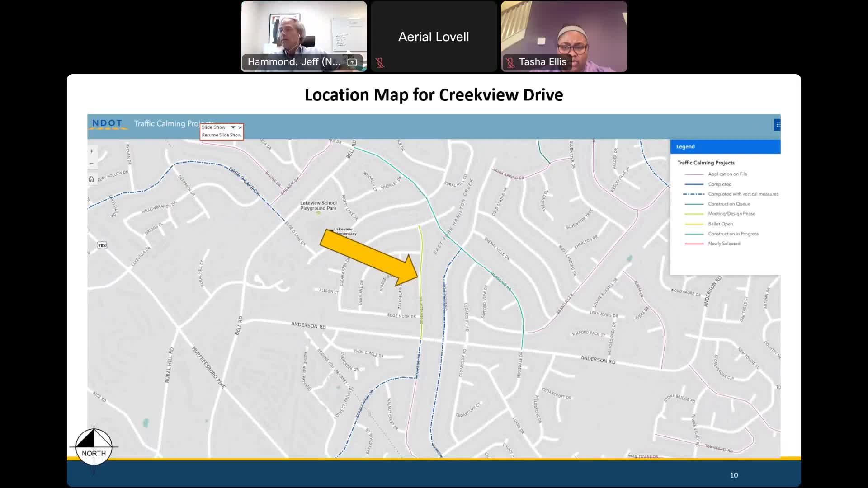Close the Slide Show popup with its X
Screen dimensions: 868x488
pos(240,127)
